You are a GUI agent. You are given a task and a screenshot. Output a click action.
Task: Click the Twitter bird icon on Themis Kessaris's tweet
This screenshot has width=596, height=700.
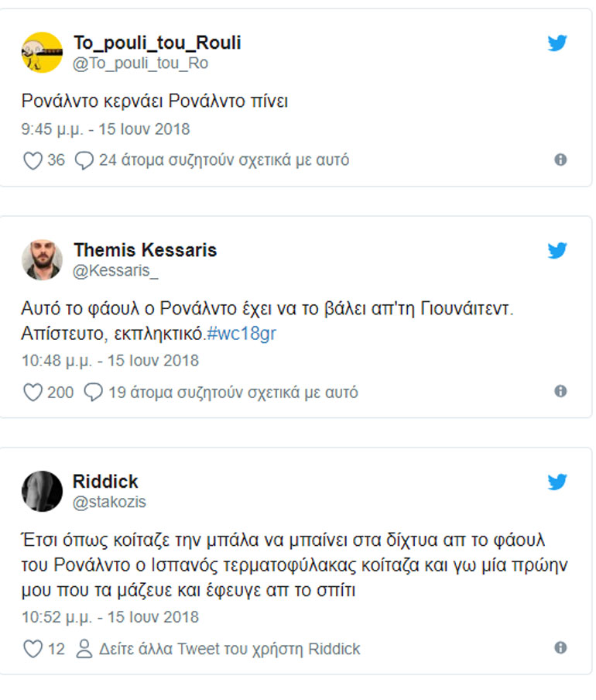coord(557,251)
